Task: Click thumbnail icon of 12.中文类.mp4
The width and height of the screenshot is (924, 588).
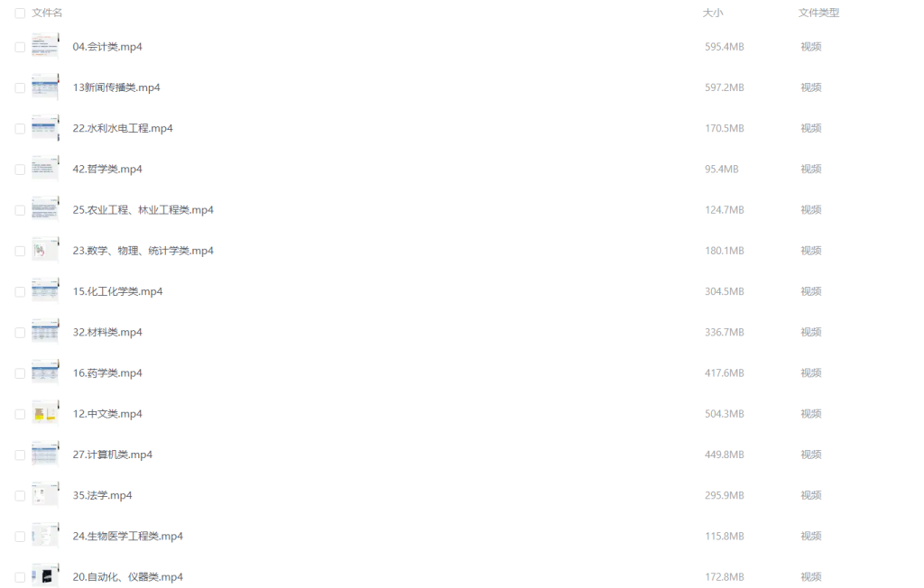Action: point(45,414)
